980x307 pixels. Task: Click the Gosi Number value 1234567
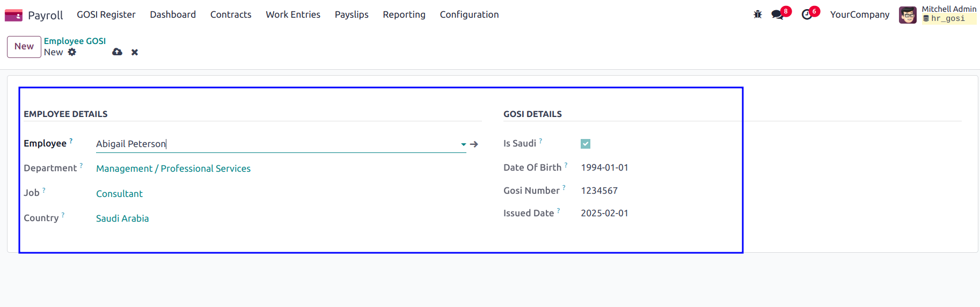coord(599,191)
